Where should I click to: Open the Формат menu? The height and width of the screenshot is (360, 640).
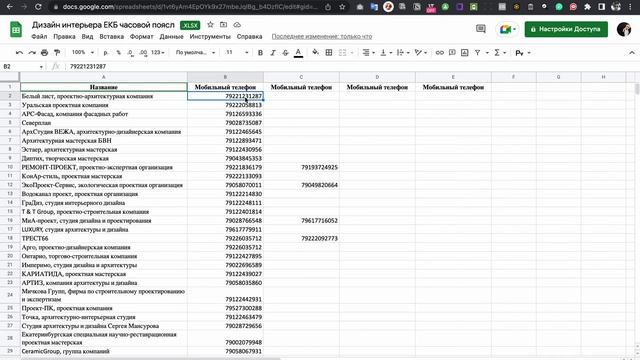[142, 36]
